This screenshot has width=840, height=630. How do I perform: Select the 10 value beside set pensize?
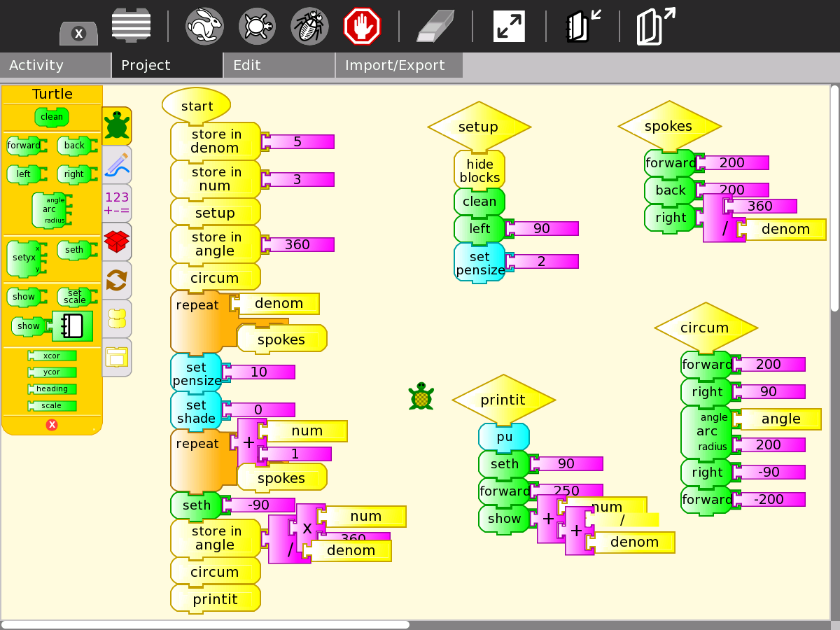(259, 372)
